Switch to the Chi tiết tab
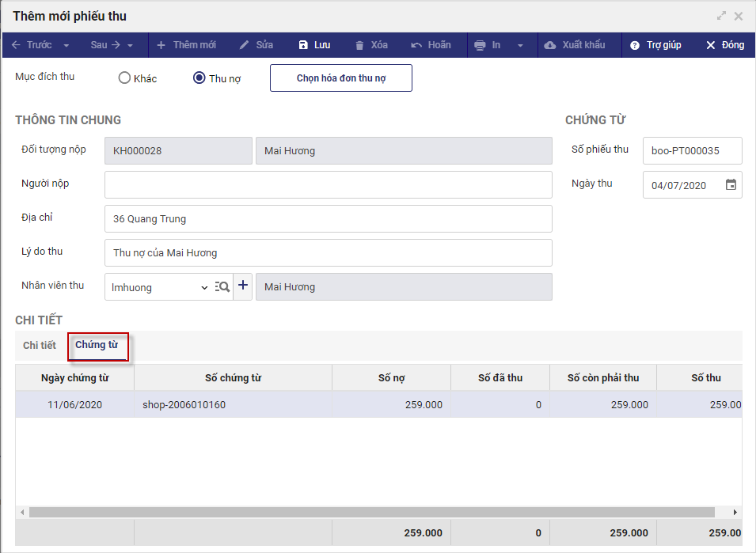The height and width of the screenshot is (553, 756). click(40, 346)
